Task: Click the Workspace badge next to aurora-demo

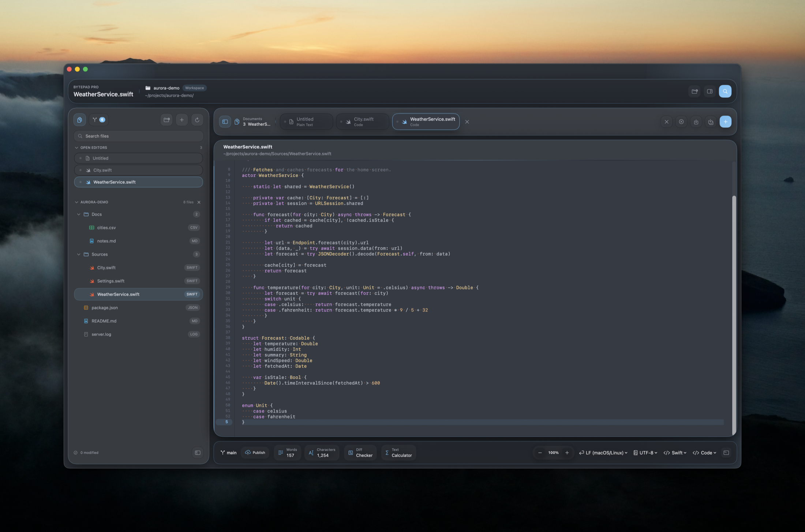Action: coord(194,88)
